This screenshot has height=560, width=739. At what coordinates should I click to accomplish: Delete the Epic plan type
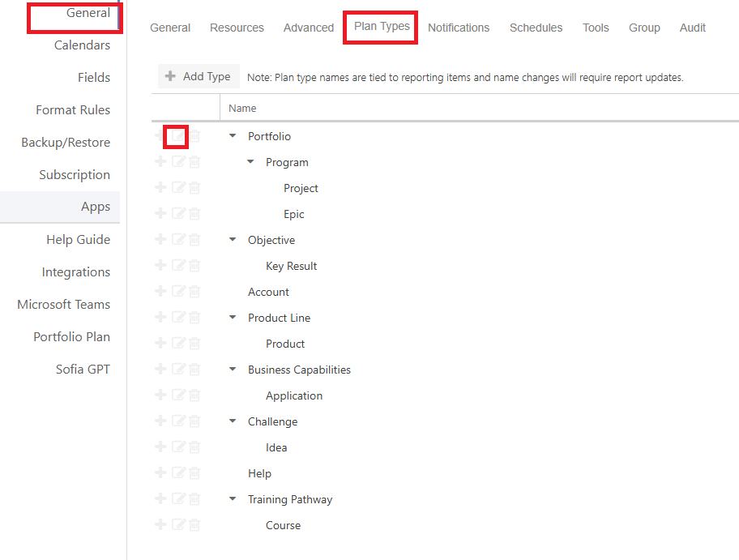(x=194, y=213)
